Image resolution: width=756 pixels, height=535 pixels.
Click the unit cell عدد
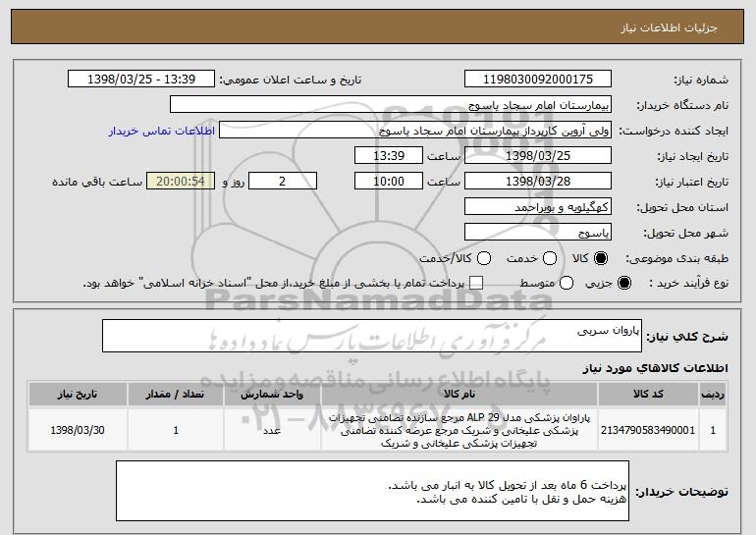click(x=272, y=430)
